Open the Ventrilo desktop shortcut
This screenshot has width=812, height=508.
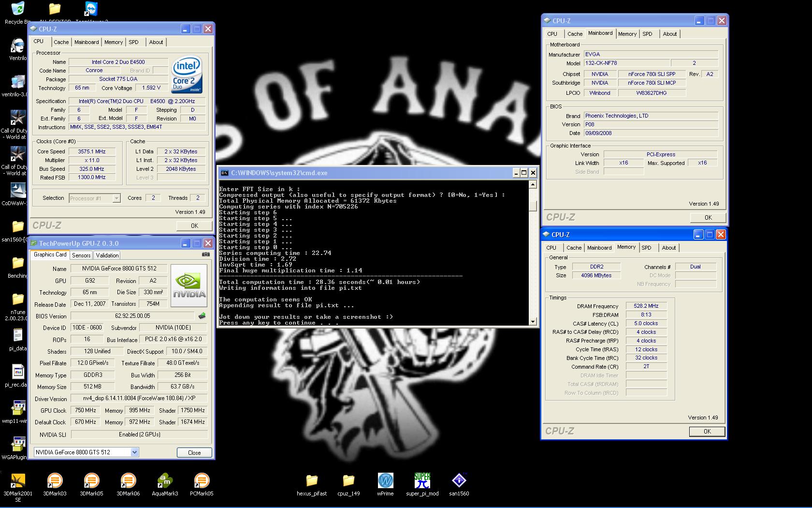[x=18, y=45]
